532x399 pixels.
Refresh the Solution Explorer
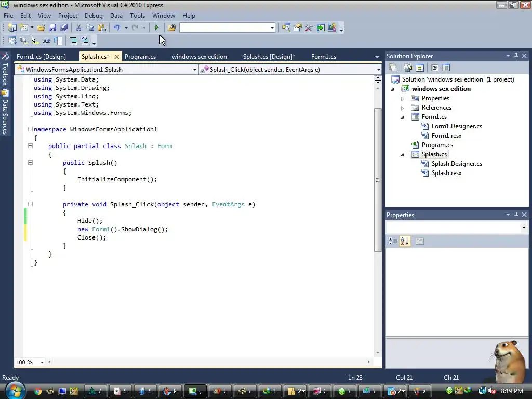(420, 68)
